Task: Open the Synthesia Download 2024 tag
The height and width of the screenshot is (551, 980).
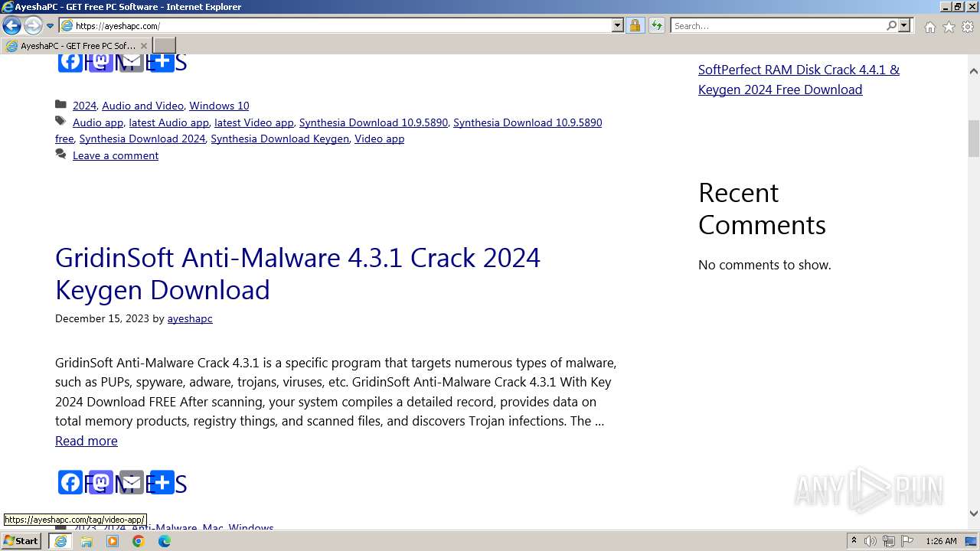Action: pos(142,139)
